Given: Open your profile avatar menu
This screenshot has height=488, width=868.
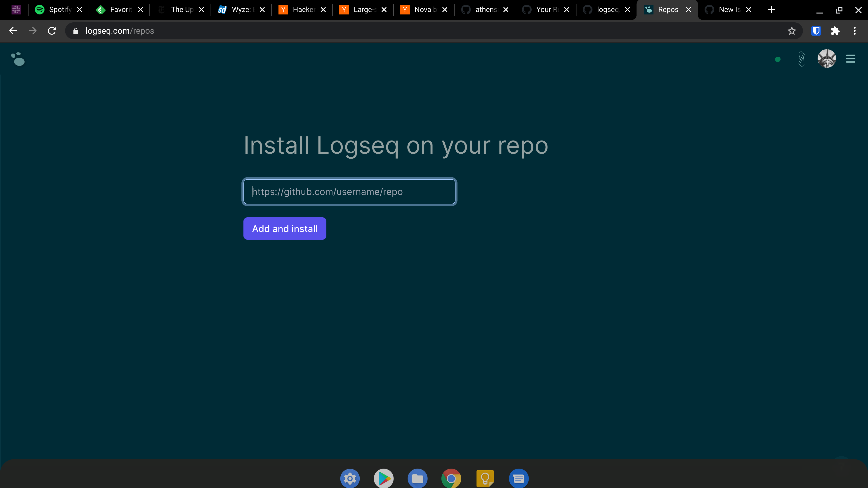Looking at the screenshot, I should [x=826, y=59].
